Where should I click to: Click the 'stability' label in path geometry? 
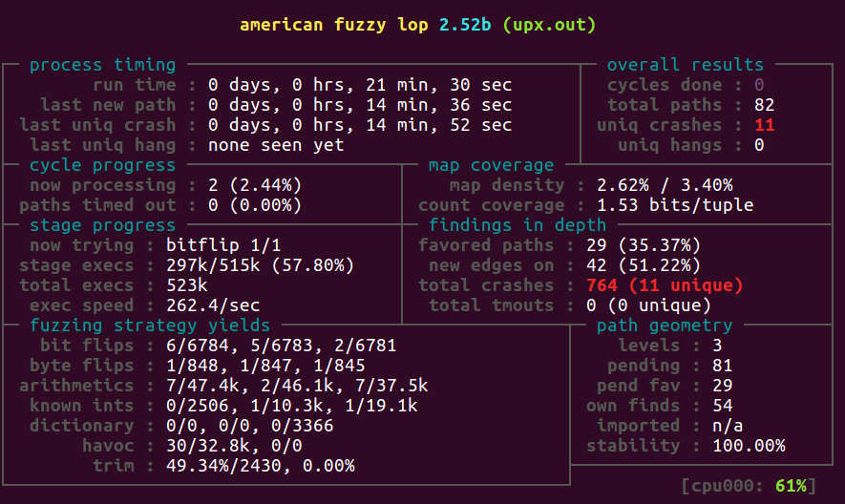click(x=633, y=445)
